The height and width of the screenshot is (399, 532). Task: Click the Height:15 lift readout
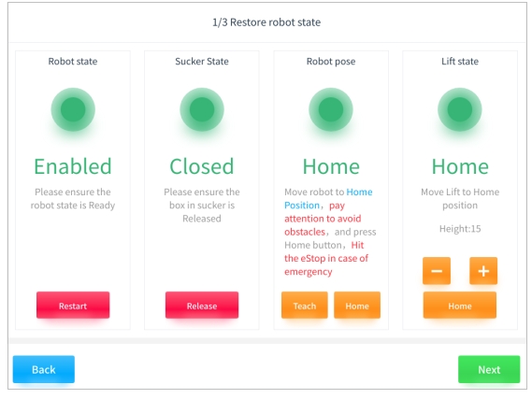(x=460, y=229)
